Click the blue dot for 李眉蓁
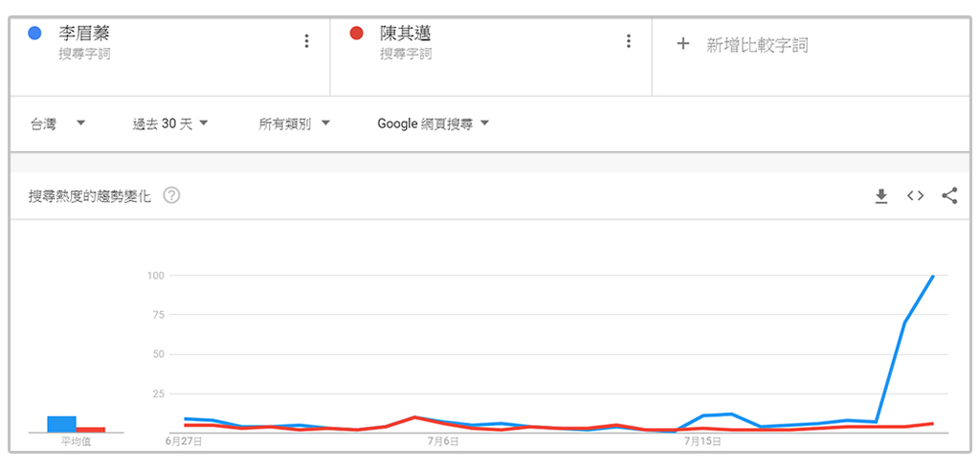This screenshot has width=980, height=470. click(34, 34)
